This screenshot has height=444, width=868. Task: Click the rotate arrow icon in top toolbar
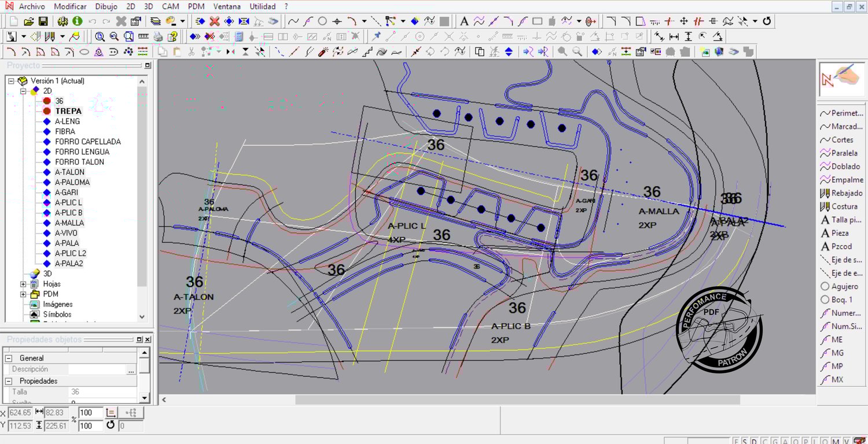(x=767, y=21)
